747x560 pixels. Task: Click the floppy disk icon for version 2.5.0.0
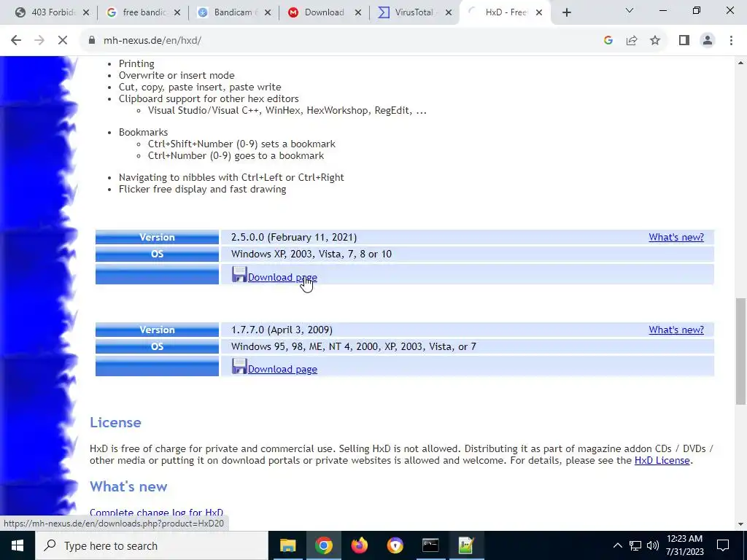[x=239, y=274]
